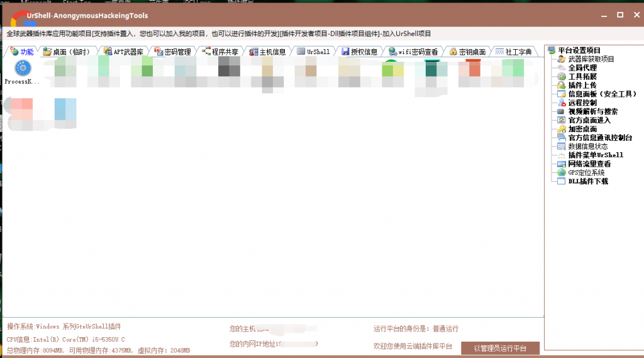Click the 信息面板 window-key icon
Screen dimensions: 644x358
click(x=561, y=94)
